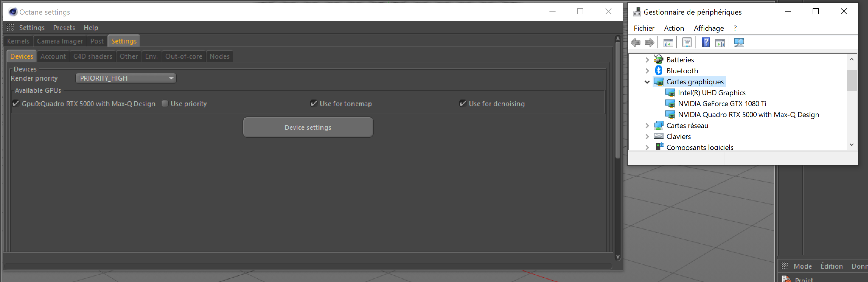Switch to the Account sub-tab
This screenshot has height=282, width=868.
pyautogui.click(x=53, y=56)
